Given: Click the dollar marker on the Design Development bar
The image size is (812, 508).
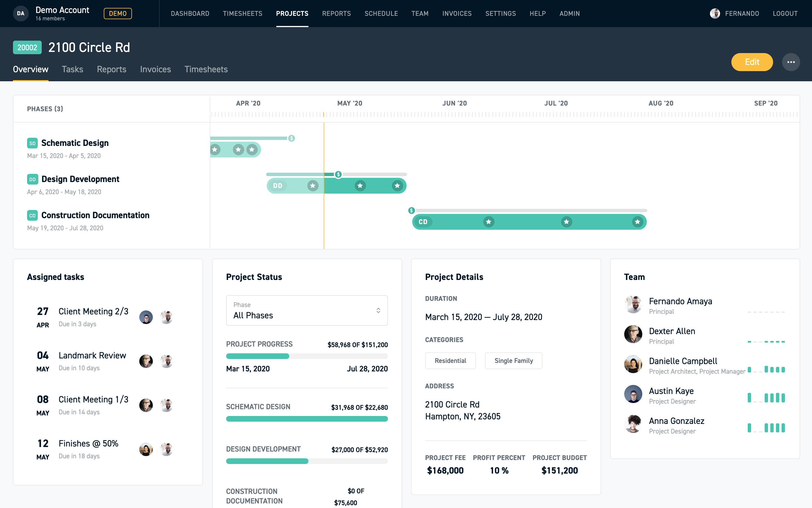Looking at the screenshot, I should pos(338,174).
